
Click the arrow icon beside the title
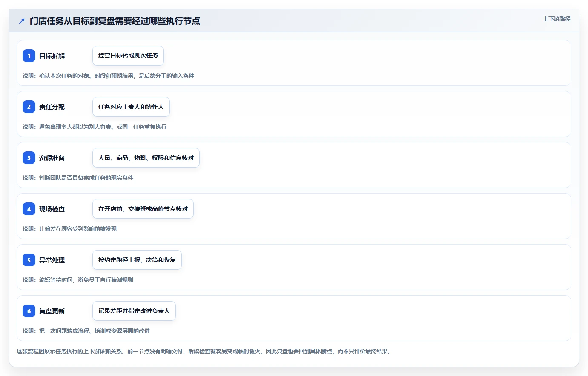pos(22,21)
